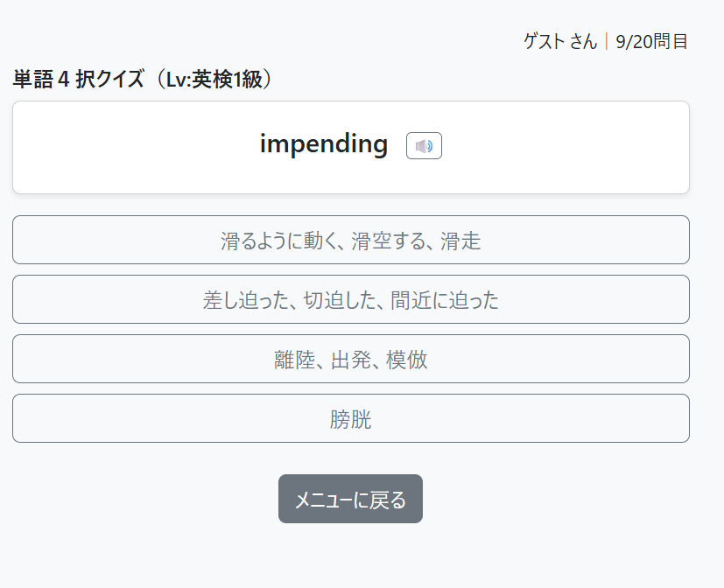Click the divider between guest name and counter
The width and height of the screenshot is (724, 588).
(607, 41)
